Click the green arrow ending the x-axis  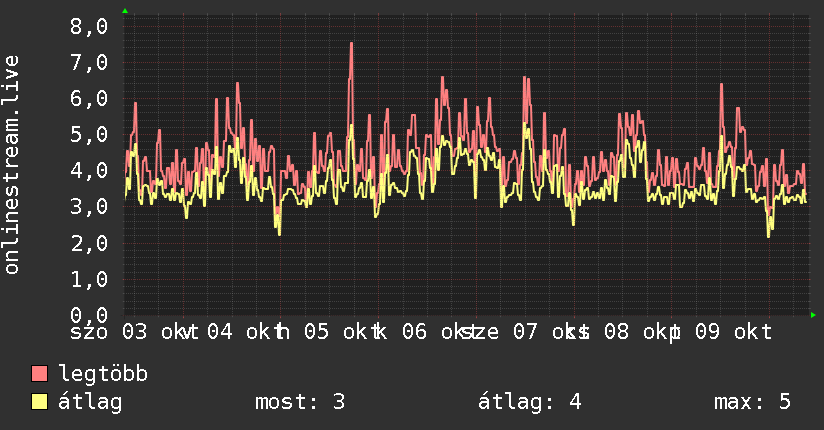click(813, 315)
